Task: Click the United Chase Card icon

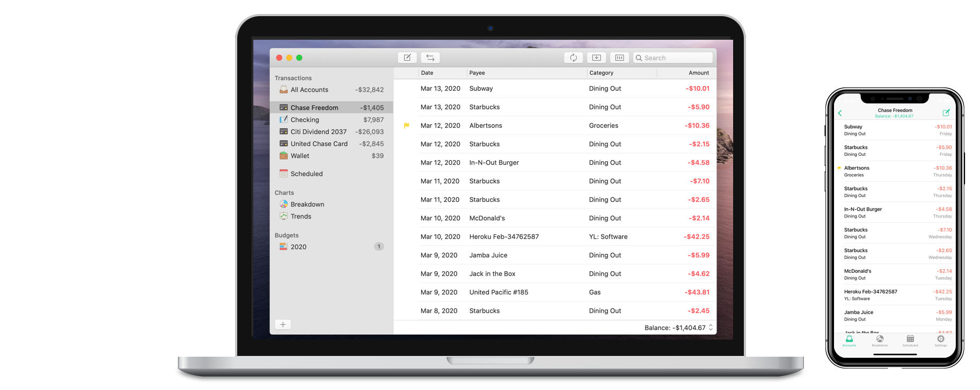Action: [x=283, y=143]
